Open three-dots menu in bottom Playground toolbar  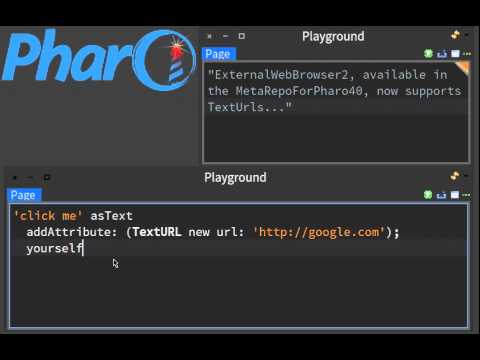pyautogui.click(x=466, y=195)
